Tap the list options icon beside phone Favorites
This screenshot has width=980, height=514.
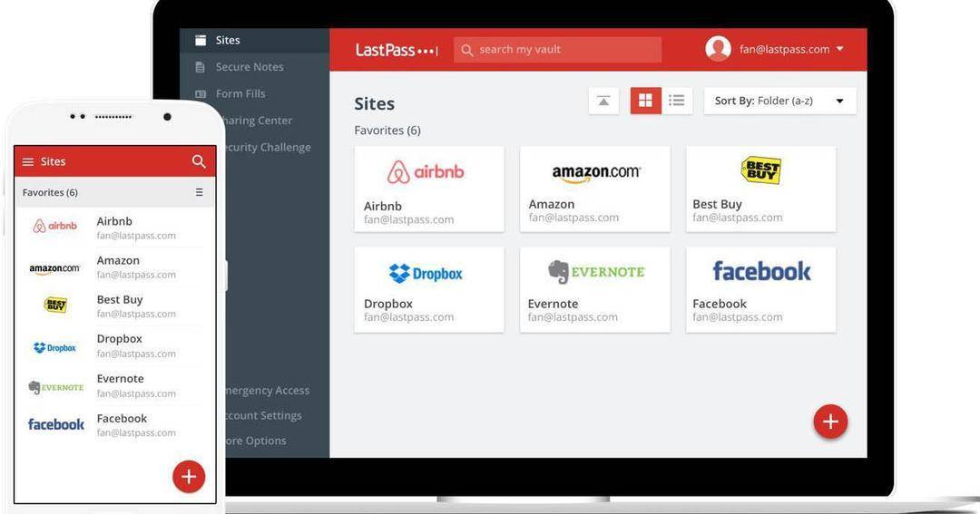tap(199, 192)
